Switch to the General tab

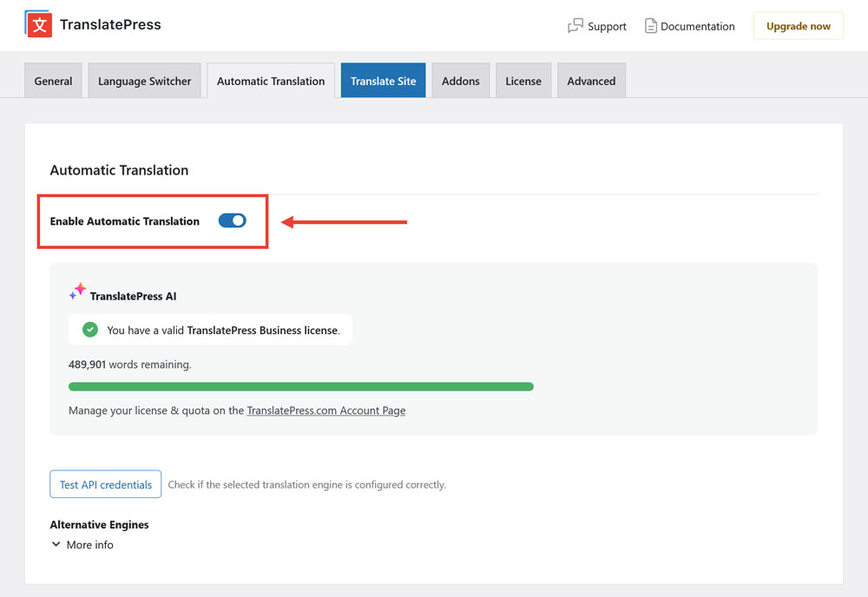point(53,80)
